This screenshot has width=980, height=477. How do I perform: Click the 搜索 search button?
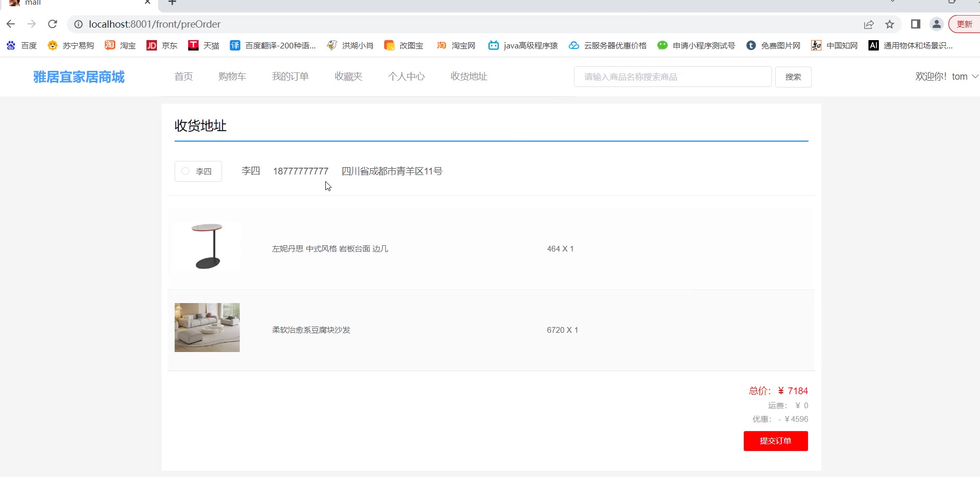tap(793, 77)
